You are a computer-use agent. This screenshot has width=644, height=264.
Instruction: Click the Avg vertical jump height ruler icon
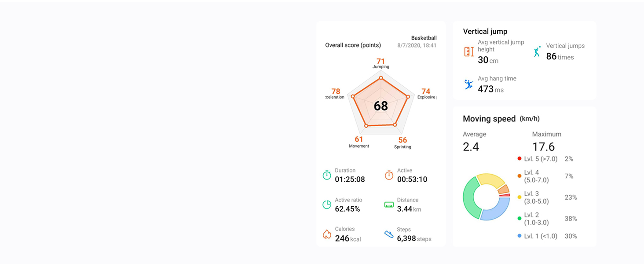point(469,52)
